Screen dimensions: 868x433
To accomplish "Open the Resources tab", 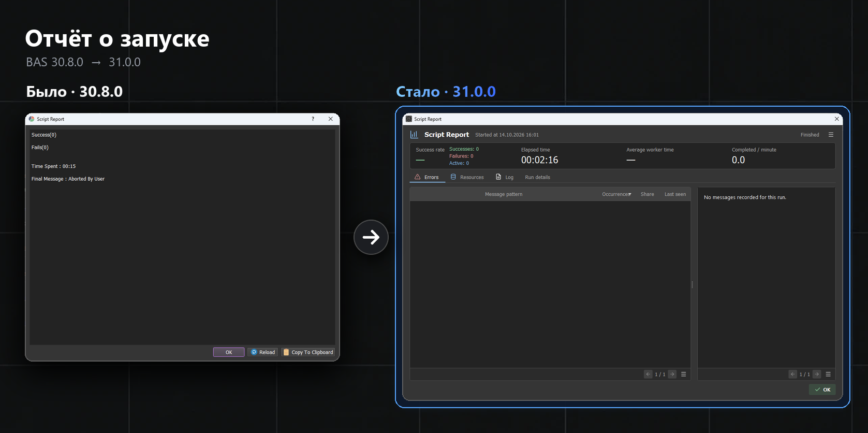I will coord(467,177).
